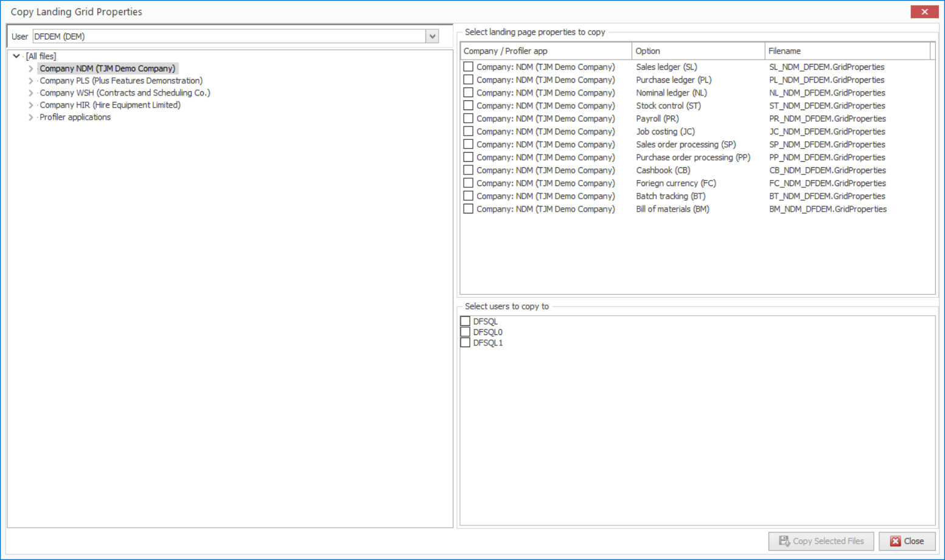The height and width of the screenshot is (560, 945).
Task: Expand Company WSH (Contracts and Scheduling Co.) node
Action: coord(31,93)
